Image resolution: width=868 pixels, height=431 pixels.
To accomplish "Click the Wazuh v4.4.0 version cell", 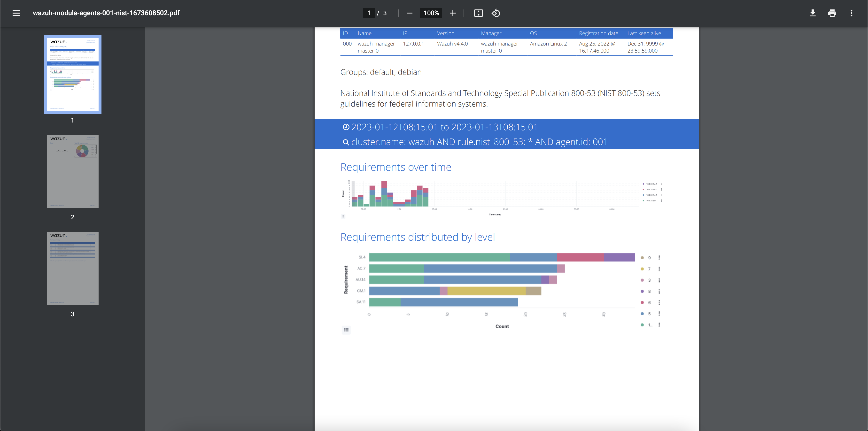I will pos(452,44).
